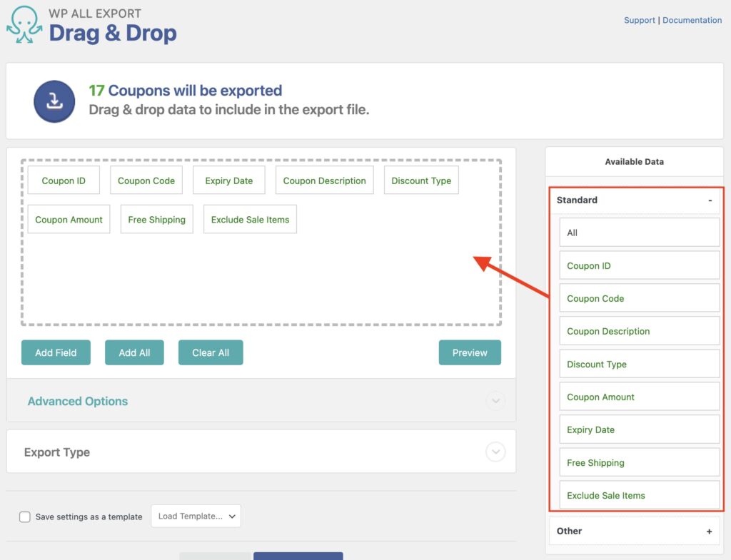Viewport: 731px width, 560px height.
Task: Select the Coupon ID field pill
Action: [x=64, y=180]
